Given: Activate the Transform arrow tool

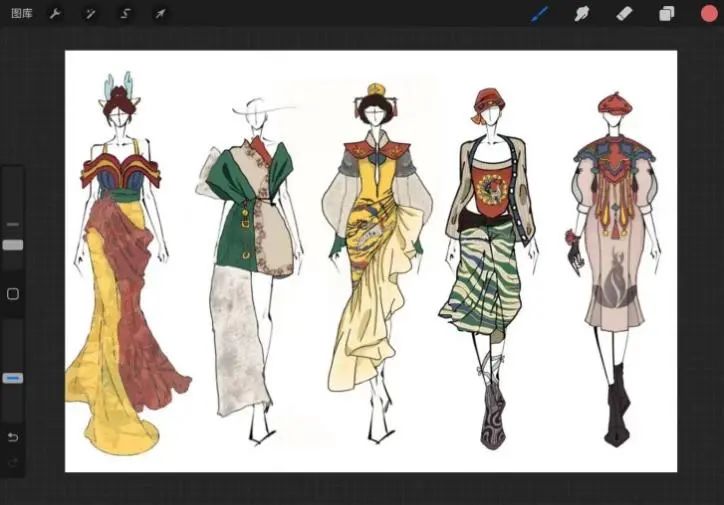Looking at the screenshot, I should (x=159, y=14).
